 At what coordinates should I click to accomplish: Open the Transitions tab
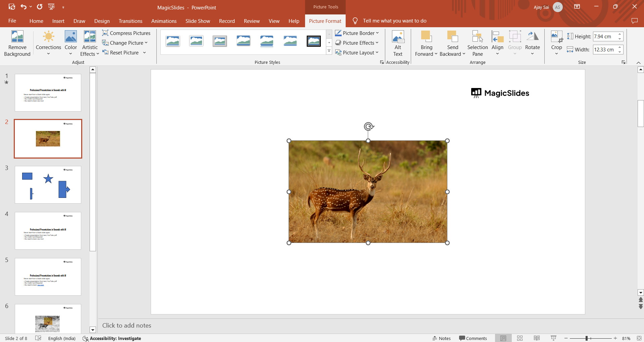click(x=130, y=21)
